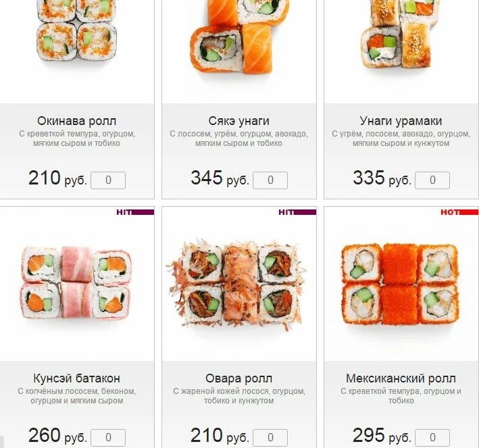Click the Окинава ролл product photo
The width and height of the screenshot is (479, 448).
click(76, 31)
